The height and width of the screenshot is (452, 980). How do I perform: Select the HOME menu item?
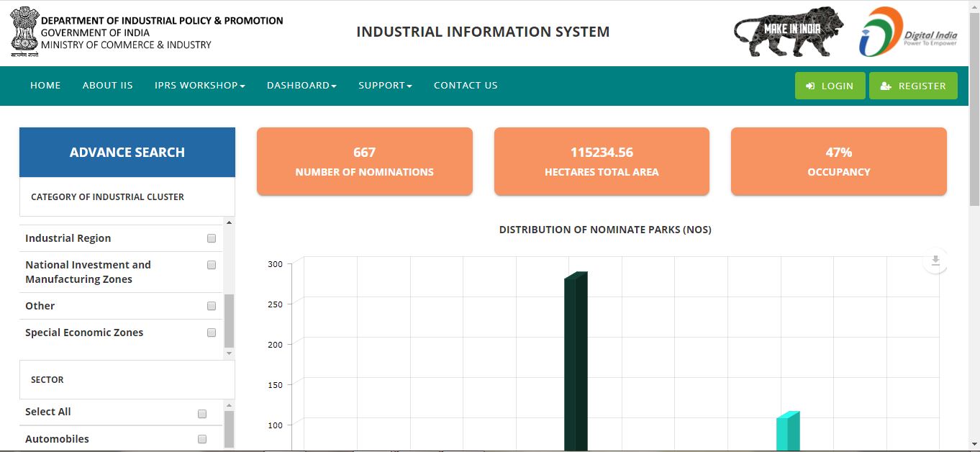point(45,85)
